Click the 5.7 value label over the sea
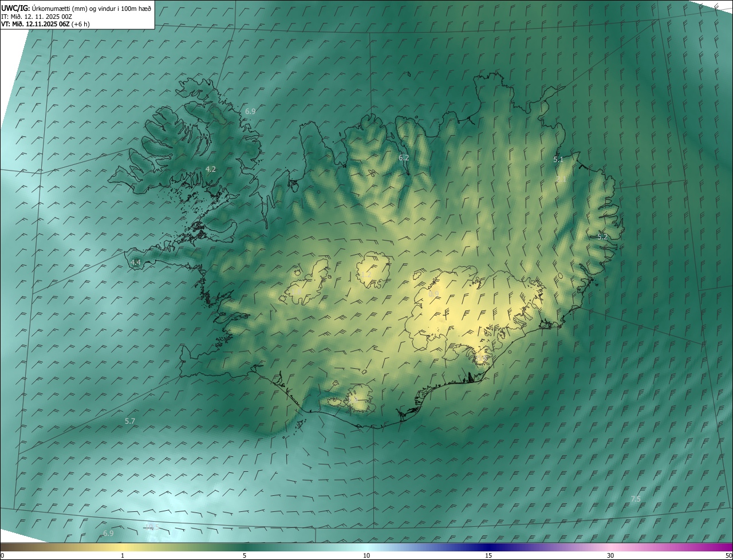733x560 pixels. pos(130,421)
